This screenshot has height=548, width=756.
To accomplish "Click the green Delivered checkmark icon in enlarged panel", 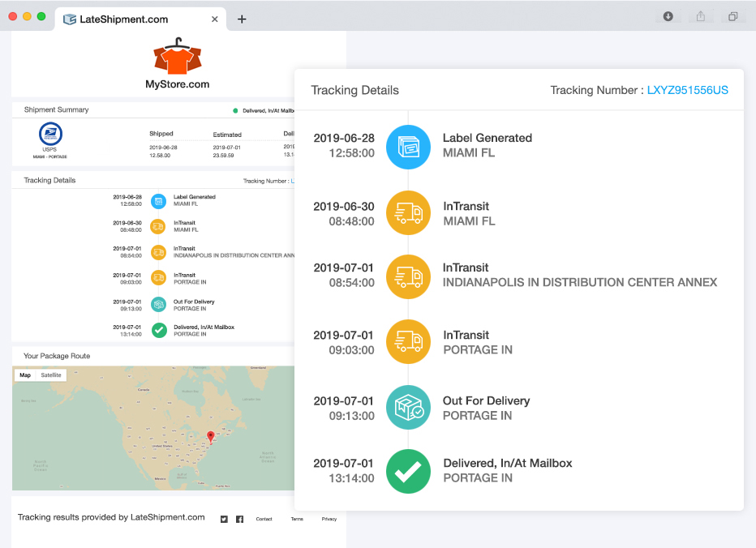I will pos(408,471).
